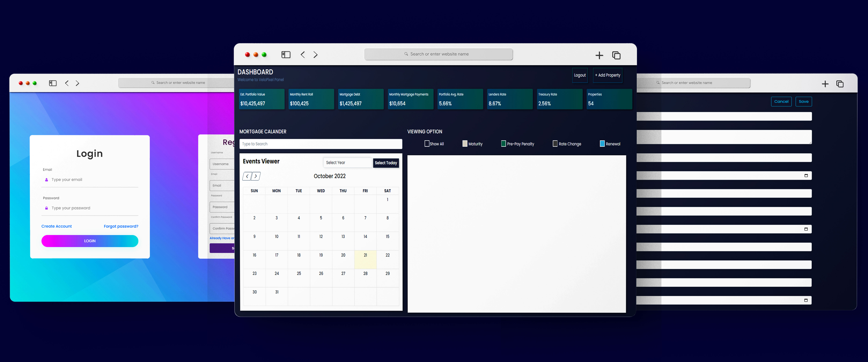Go forward in the login browser window
The width and height of the screenshot is (868, 362).
tap(78, 83)
